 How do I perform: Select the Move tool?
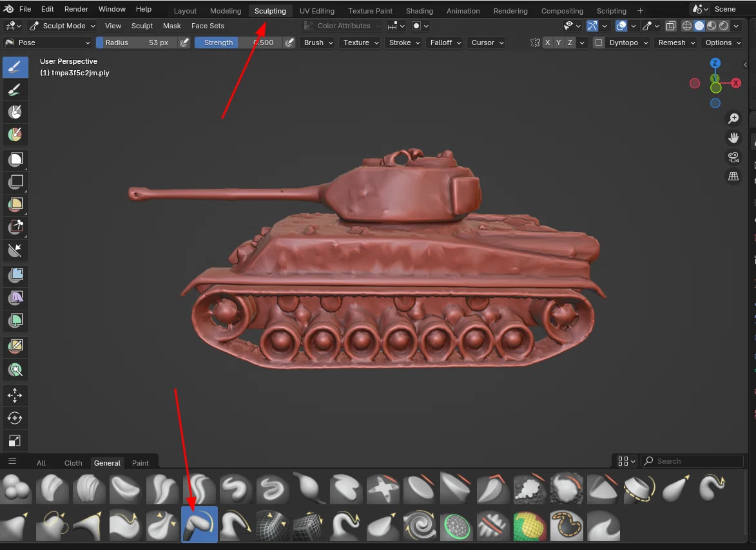click(x=15, y=395)
